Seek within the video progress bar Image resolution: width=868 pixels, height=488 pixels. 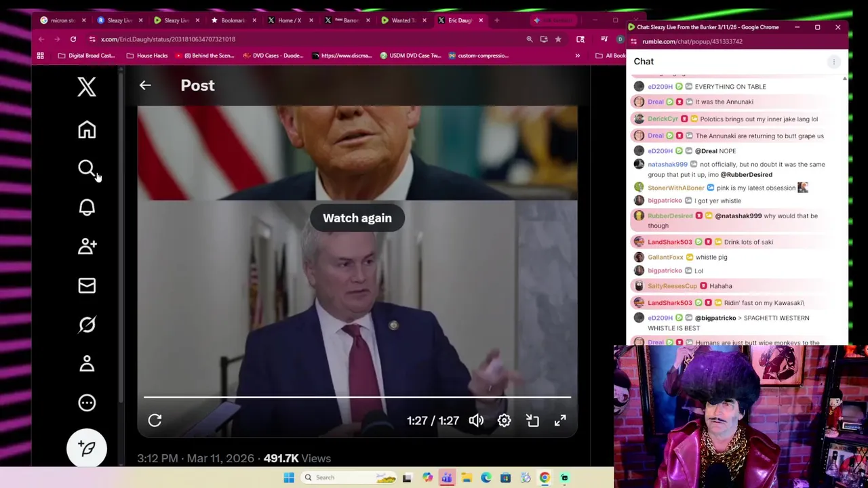coord(357,397)
